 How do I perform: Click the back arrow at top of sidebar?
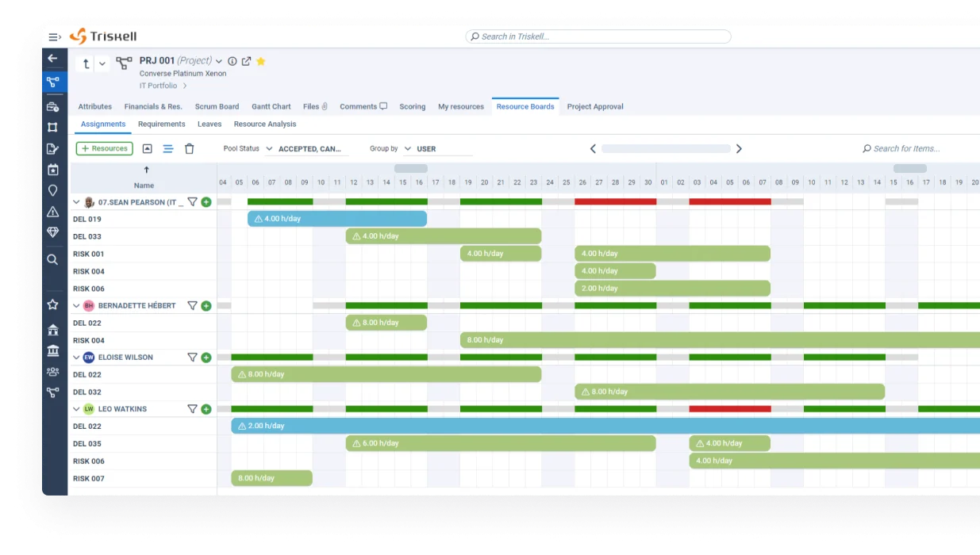(52, 58)
